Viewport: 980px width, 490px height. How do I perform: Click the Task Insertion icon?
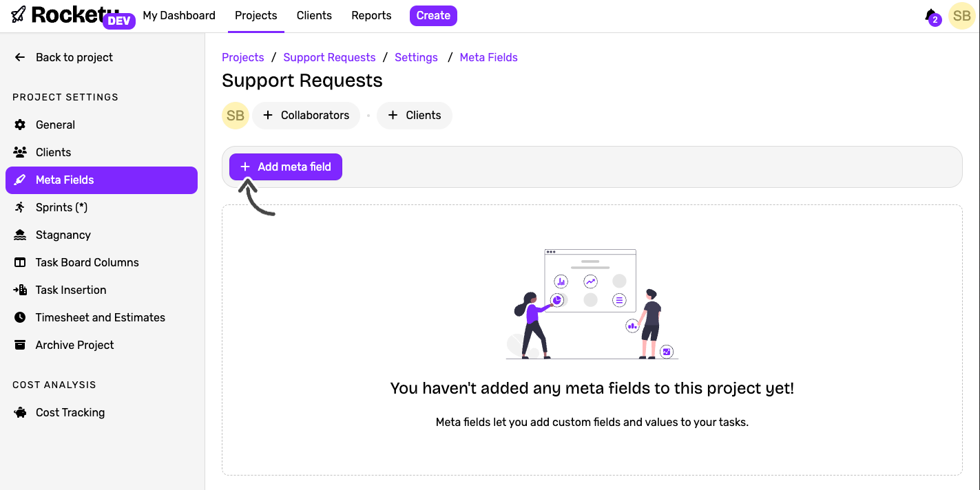point(20,290)
